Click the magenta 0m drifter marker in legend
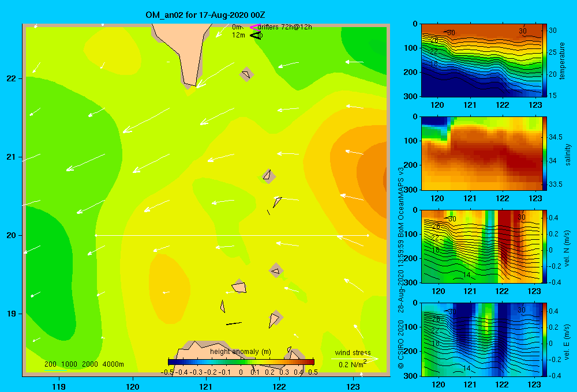Screen dimensions: 577x392 255,27
